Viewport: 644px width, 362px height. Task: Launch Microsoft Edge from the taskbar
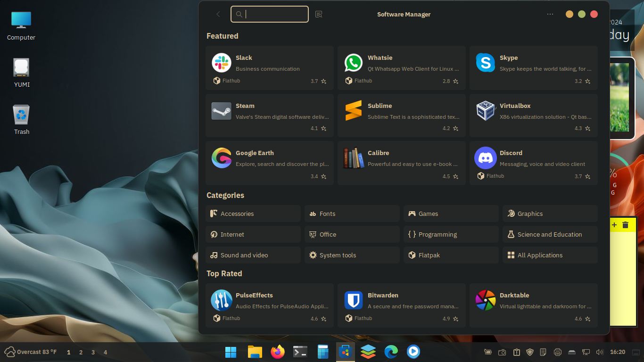coord(391,352)
